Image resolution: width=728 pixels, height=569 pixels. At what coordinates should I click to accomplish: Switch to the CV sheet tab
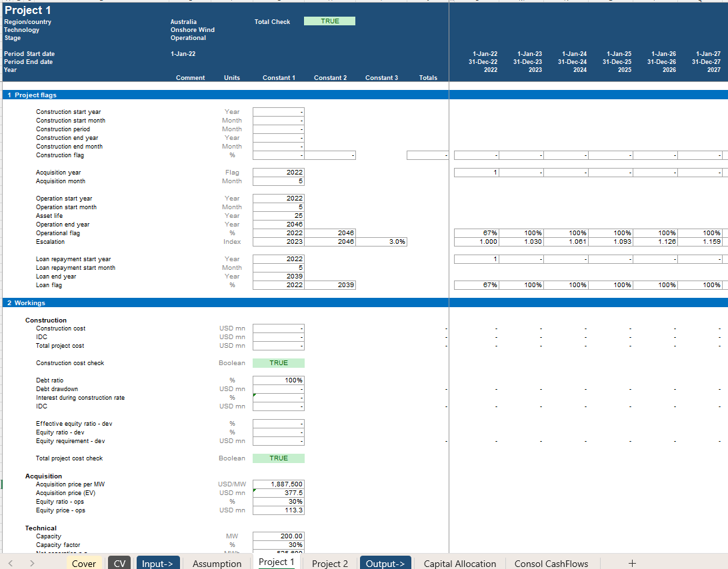(119, 564)
